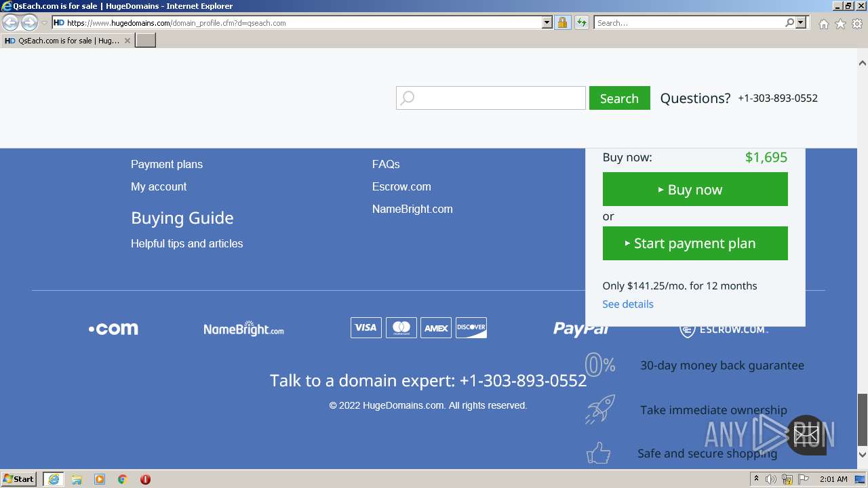The height and width of the screenshot is (488, 868).
Task: Click the Buying Guide heading
Action: click(x=182, y=218)
